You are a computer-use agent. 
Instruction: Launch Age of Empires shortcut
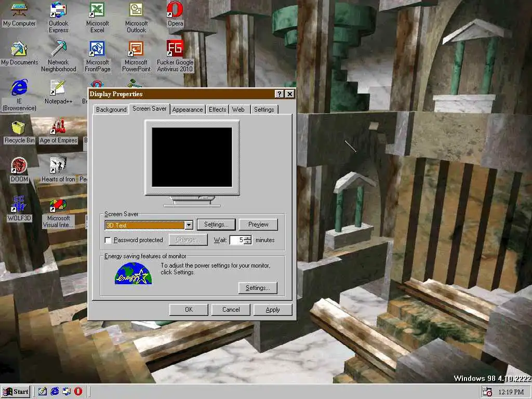point(58,131)
